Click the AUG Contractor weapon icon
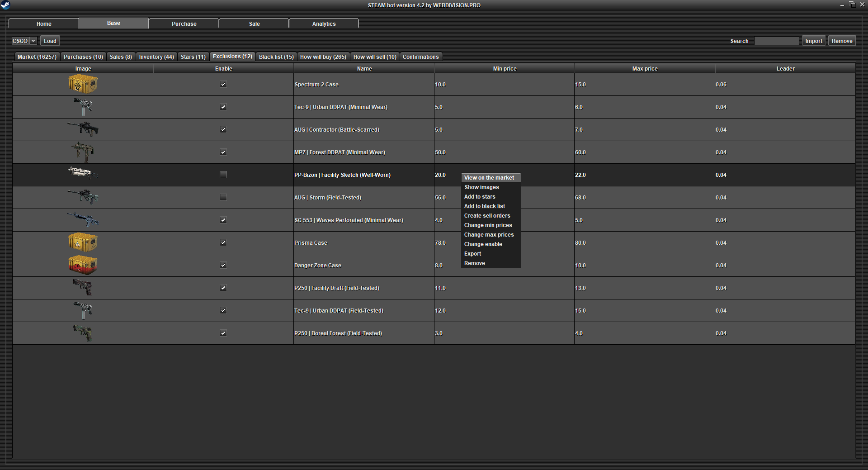The width and height of the screenshot is (868, 470). pyautogui.click(x=83, y=129)
